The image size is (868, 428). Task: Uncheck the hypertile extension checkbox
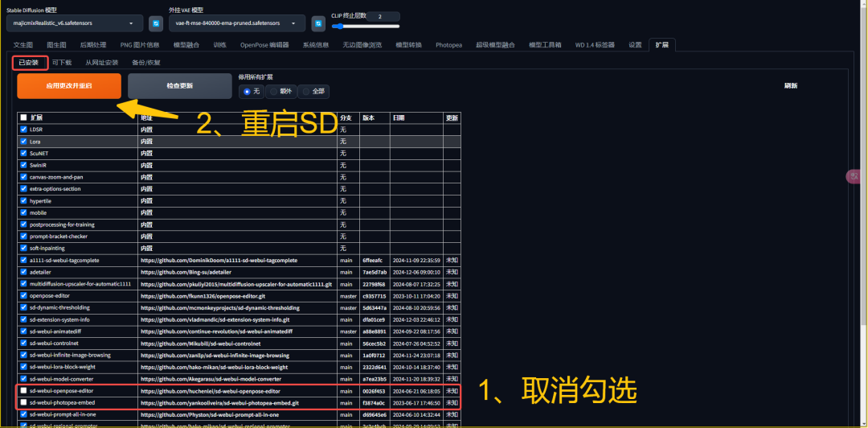23,200
